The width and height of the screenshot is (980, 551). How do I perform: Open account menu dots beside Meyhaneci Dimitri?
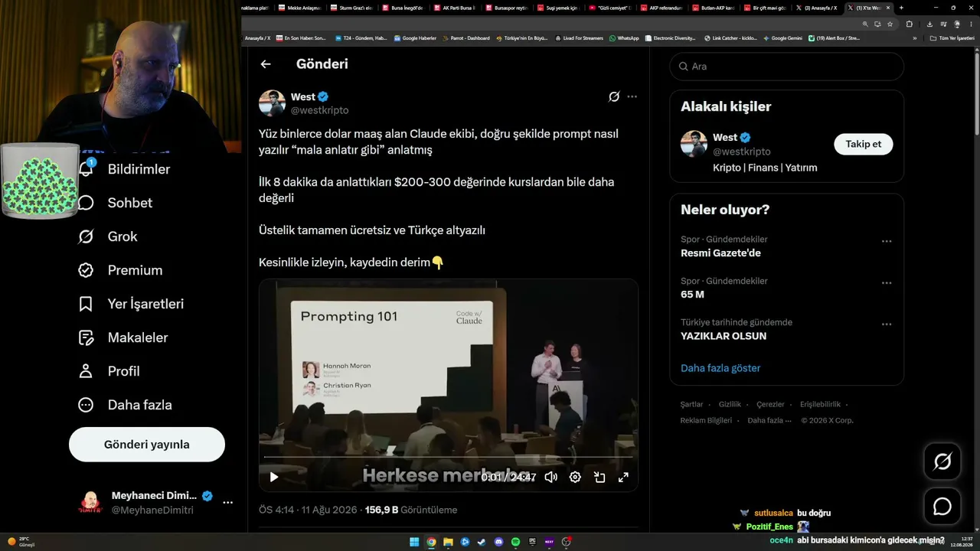pyautogui.click(x=227, y=503)
